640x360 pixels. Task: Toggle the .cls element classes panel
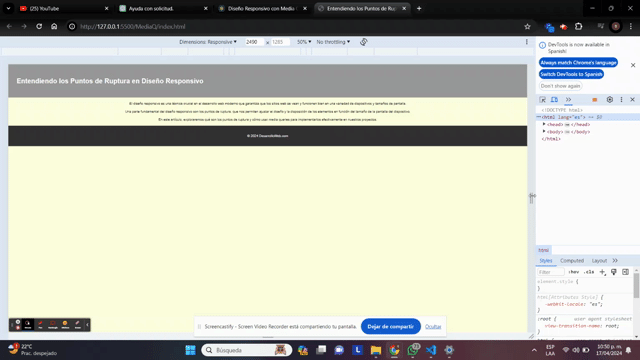(589, 272)
